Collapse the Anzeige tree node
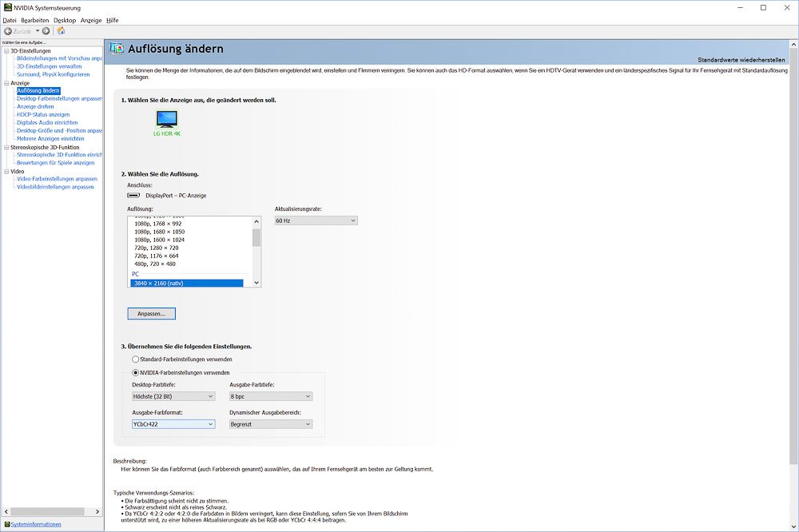The image size is (799, 532). (x=6, y=83)
